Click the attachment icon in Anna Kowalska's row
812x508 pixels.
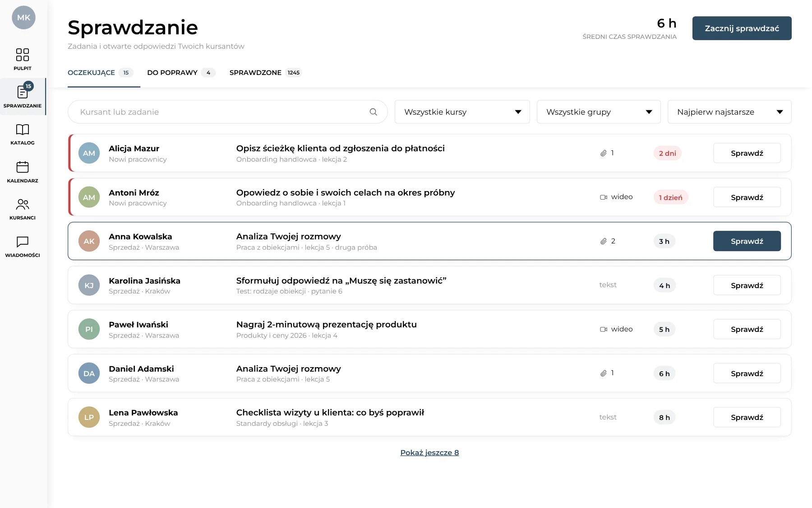pyautogui.click(x=603, y=242)
